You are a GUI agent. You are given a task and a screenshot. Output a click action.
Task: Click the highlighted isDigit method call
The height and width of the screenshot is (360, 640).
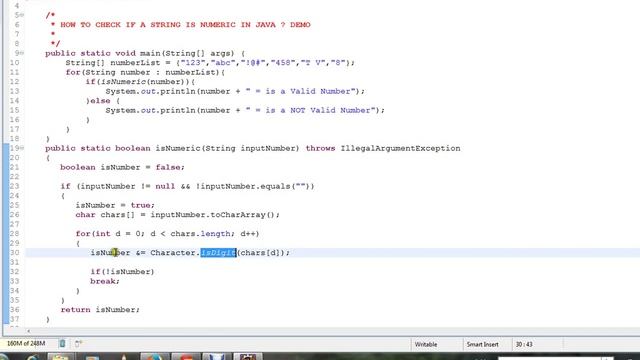tap(218, 253)
